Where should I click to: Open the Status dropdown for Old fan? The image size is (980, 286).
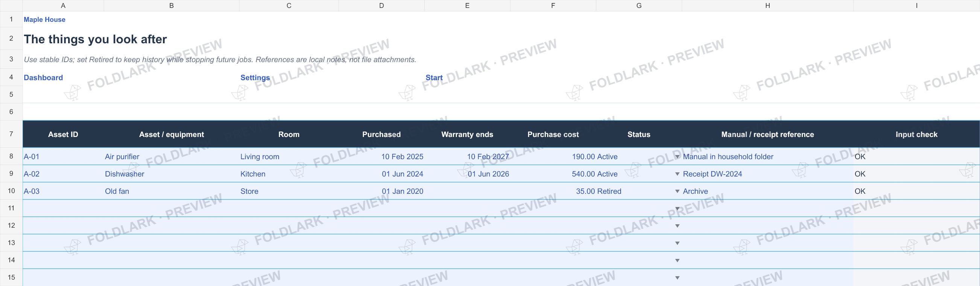(677, 191)
